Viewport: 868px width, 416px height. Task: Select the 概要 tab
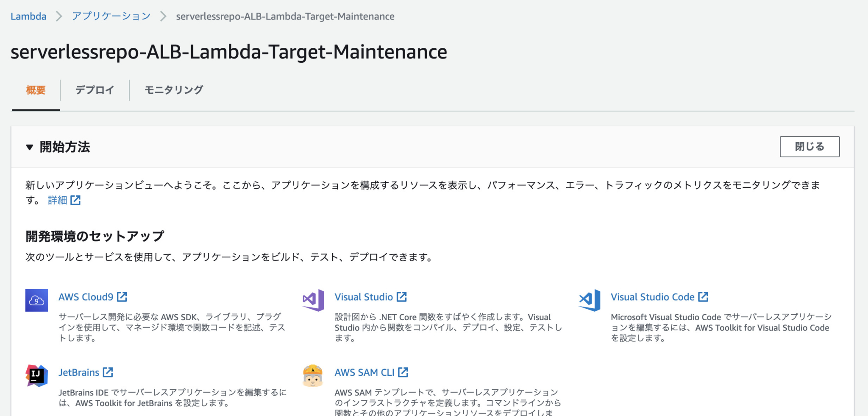point(36,90)
